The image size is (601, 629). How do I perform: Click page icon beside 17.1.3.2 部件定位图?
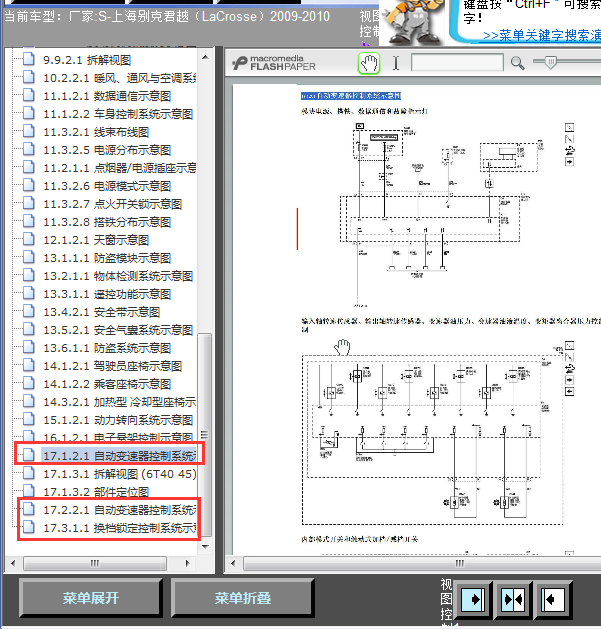coord(28,491)
